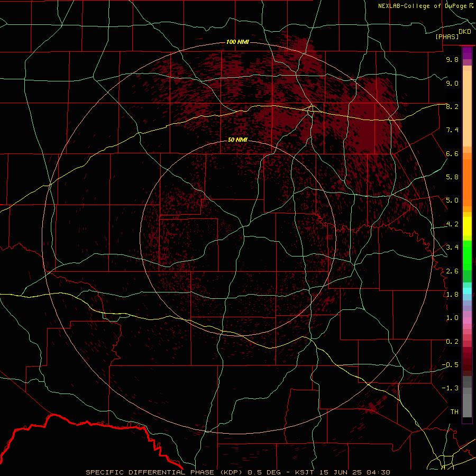
Task: Click the DKD label above color scale
Action: [465, 32]
